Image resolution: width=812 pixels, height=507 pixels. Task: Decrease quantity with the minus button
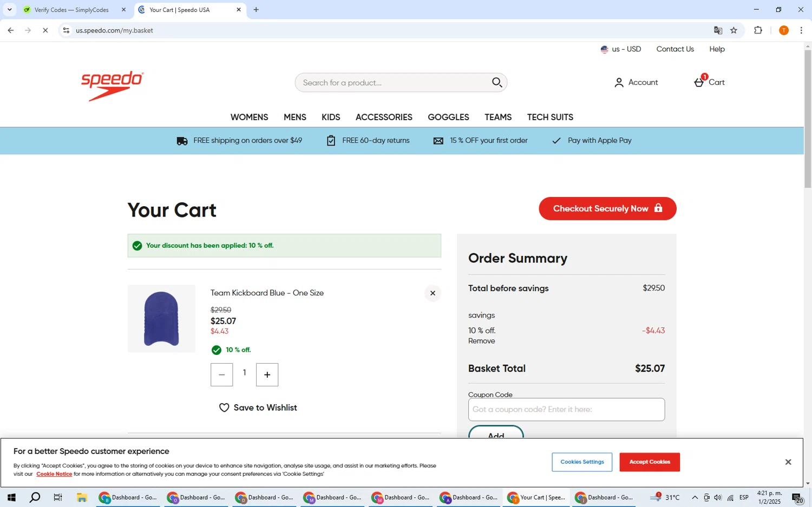(x=222, y=374)
